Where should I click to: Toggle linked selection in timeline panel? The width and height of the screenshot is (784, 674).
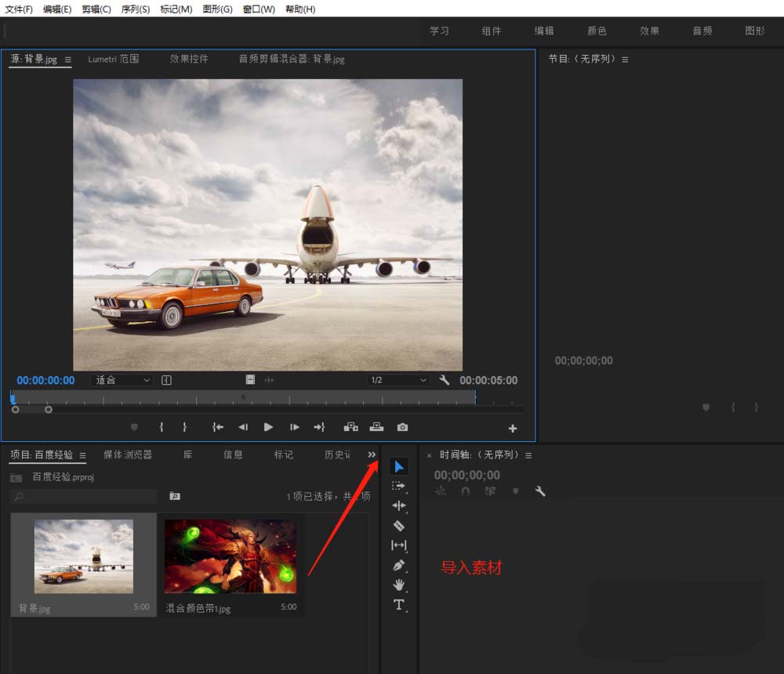[x=490, y=491]
